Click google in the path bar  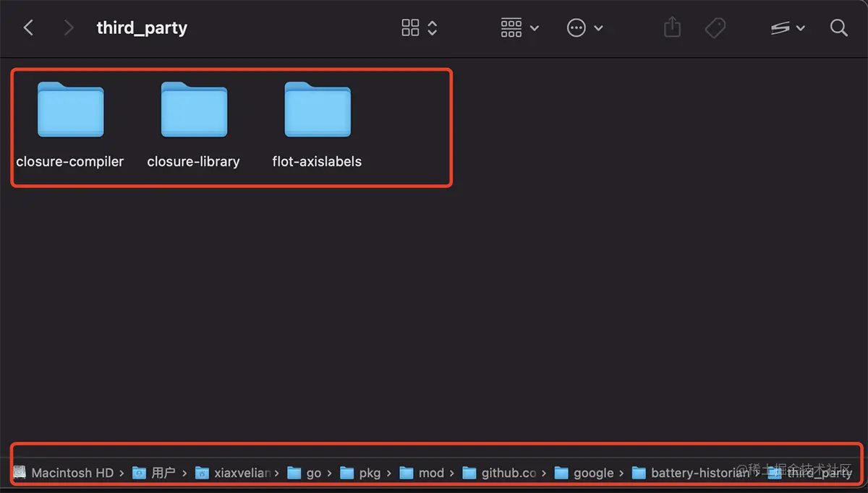click(x=584, y=473)
